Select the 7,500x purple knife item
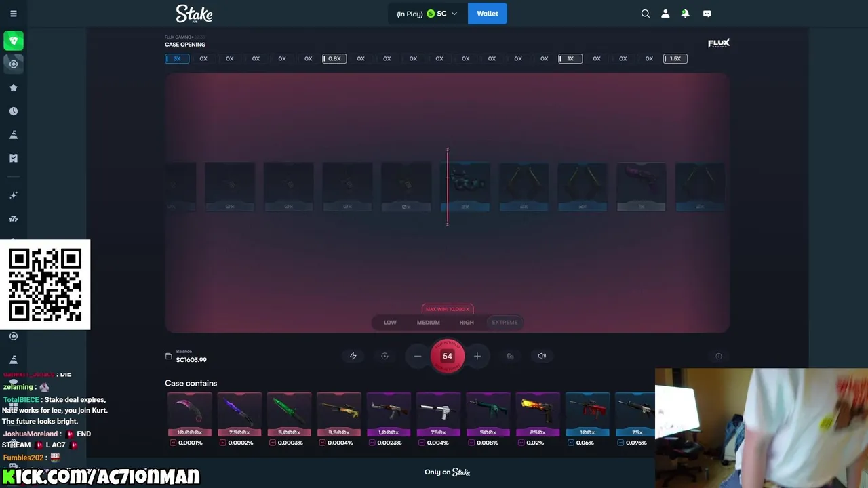This screenshot has width=868, height=488. point(239,415)
